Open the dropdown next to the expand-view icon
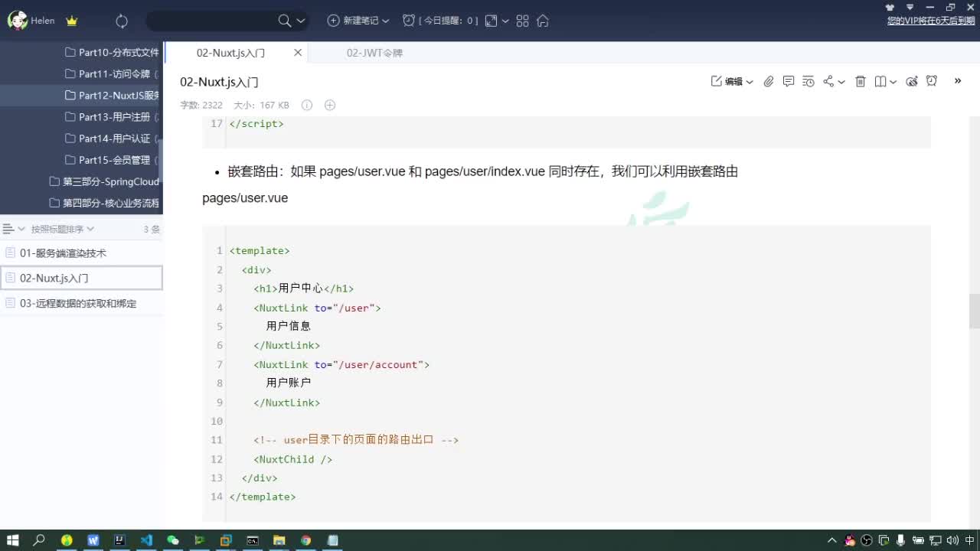Image resolution: width=980 pixels, height=551 pixels. click(505, 21)
